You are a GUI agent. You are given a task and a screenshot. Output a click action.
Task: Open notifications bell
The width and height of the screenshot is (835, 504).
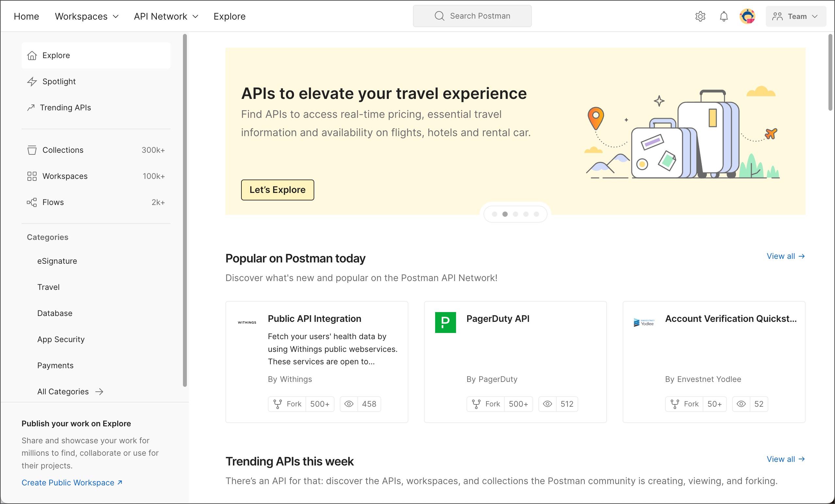point(724,16)
